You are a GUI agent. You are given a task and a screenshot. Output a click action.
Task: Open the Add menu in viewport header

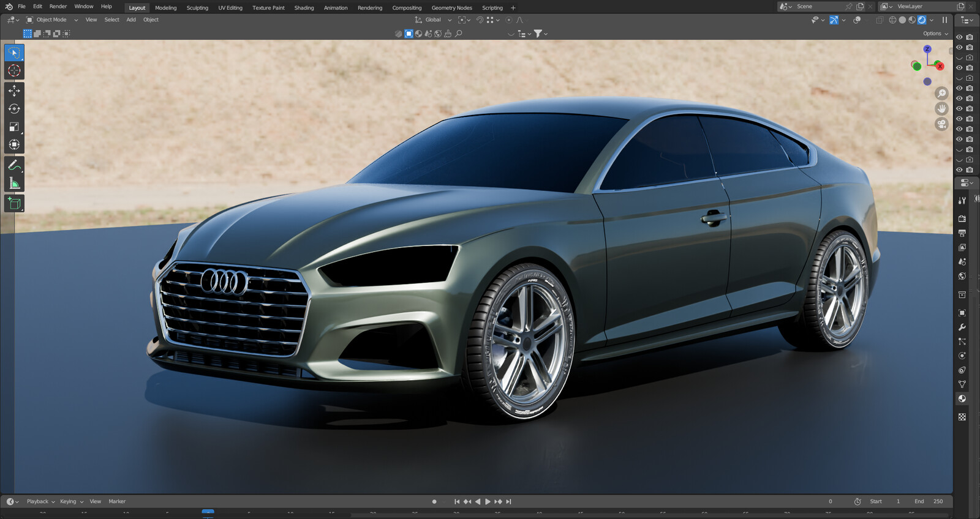(131, 20)
